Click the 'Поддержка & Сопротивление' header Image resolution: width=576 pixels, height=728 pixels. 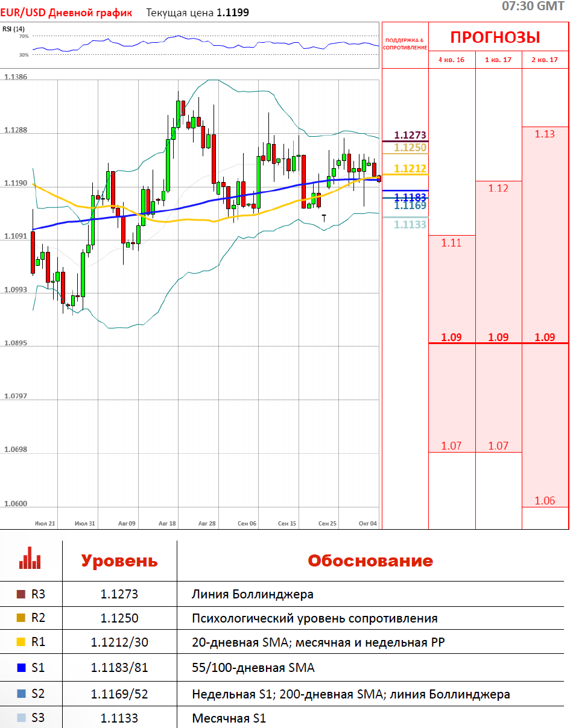coord(405,44)
